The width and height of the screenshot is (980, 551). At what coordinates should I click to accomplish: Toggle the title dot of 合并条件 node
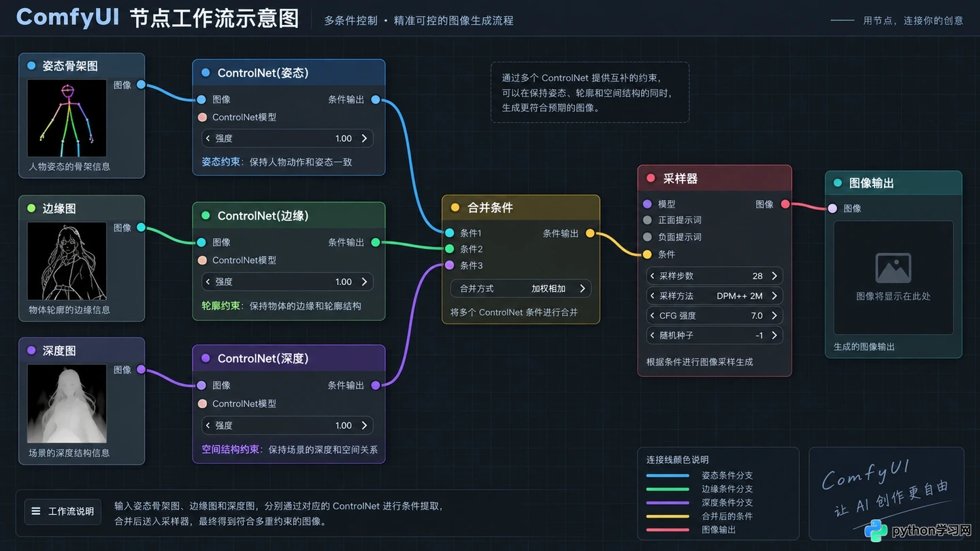455,207
